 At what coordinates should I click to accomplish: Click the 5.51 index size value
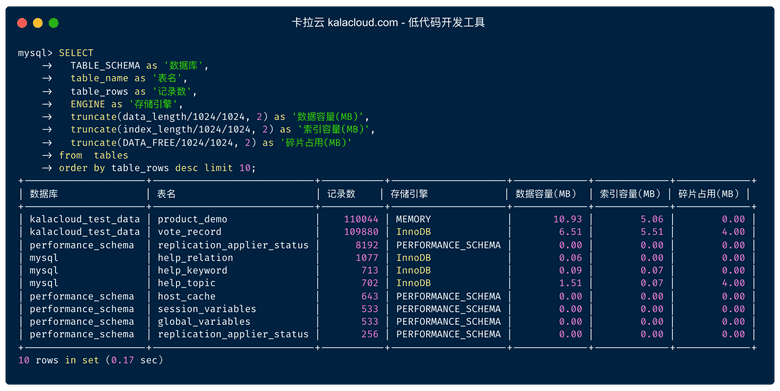click(x=652, y=232)
